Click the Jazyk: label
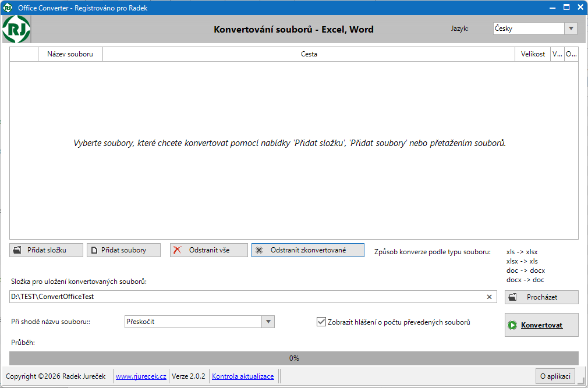The height and width of the screenshot is (388, 588). [x=460, y=29]
